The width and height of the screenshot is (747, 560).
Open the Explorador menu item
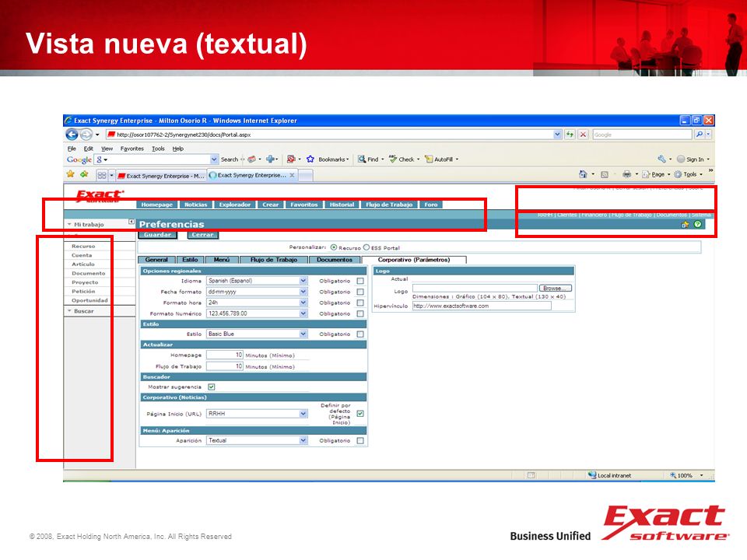pyautogui.click(x=235, y=205)
